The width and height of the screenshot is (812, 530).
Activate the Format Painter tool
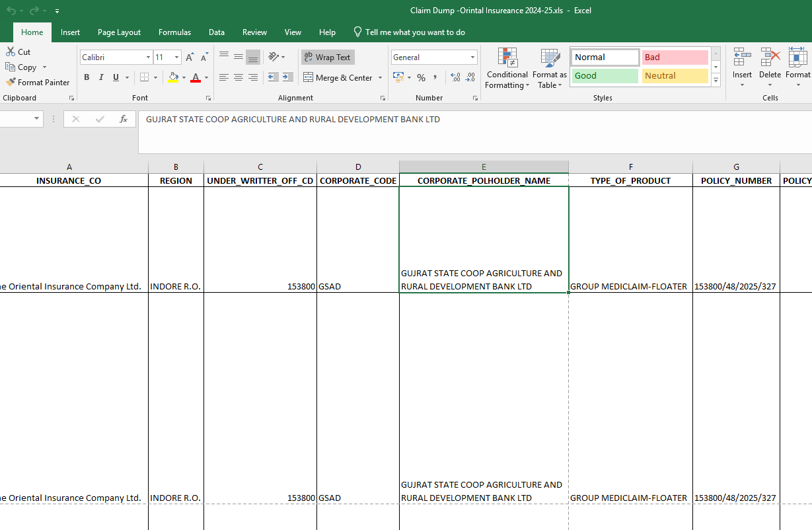tap(38, 83)
